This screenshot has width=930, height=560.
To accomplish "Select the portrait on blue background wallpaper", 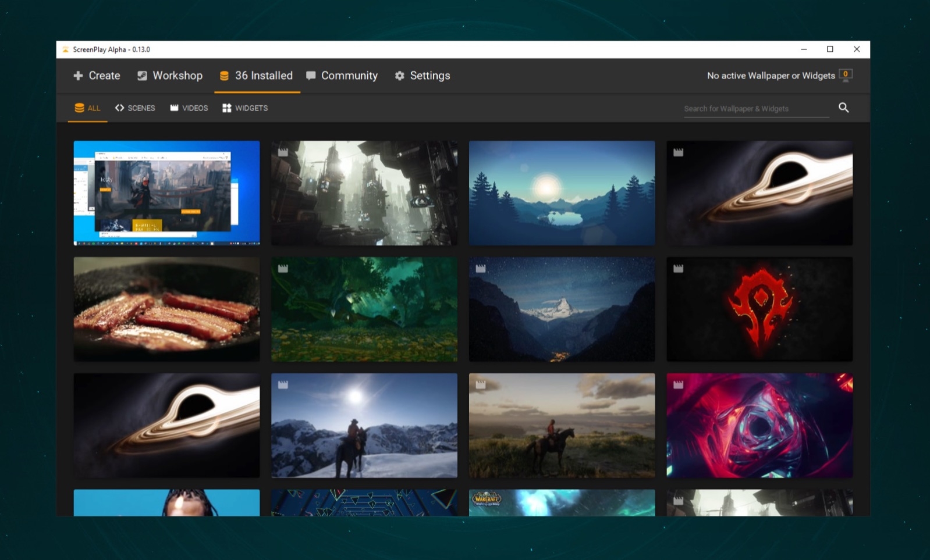I will pos(166,502).
